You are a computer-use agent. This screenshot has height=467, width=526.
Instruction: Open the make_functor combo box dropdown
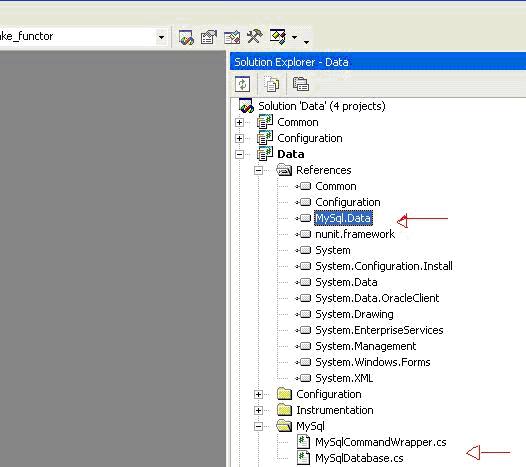coord(161,37)
